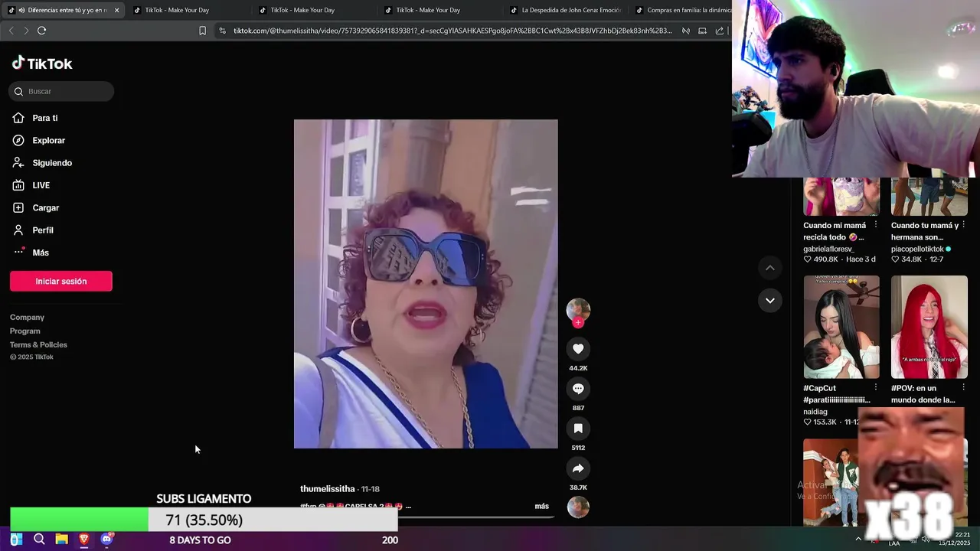Click the sound disc below the share count
The height and width of the screenshot is (551, 980).
[578, 507]
